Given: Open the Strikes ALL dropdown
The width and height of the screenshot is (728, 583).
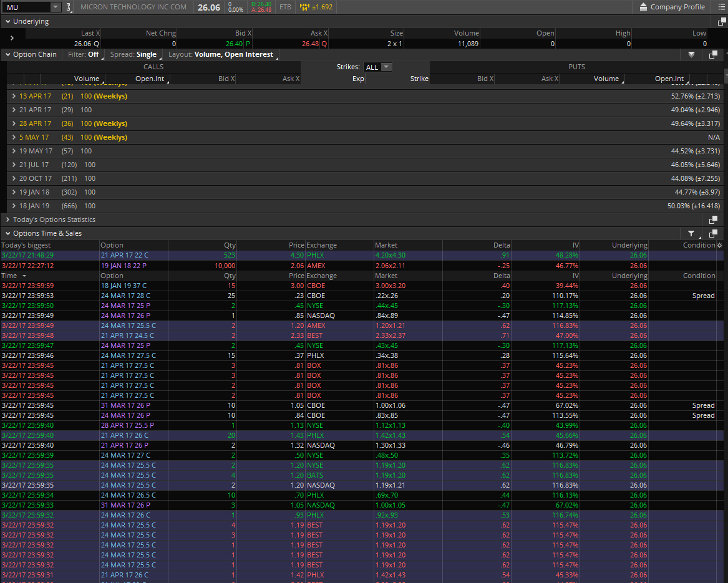Looking at the screenshot, I should point(378,67).
